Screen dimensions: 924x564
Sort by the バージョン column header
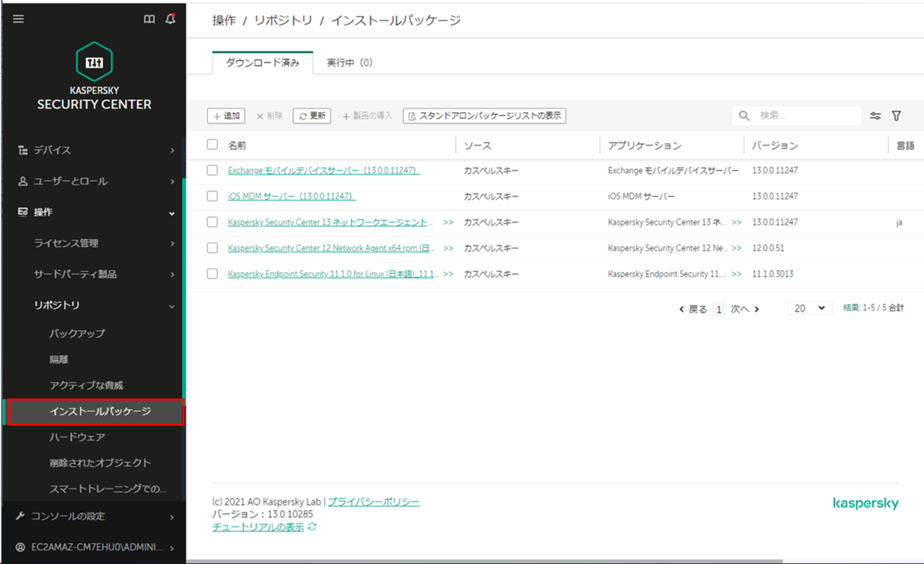pos(775,145)
